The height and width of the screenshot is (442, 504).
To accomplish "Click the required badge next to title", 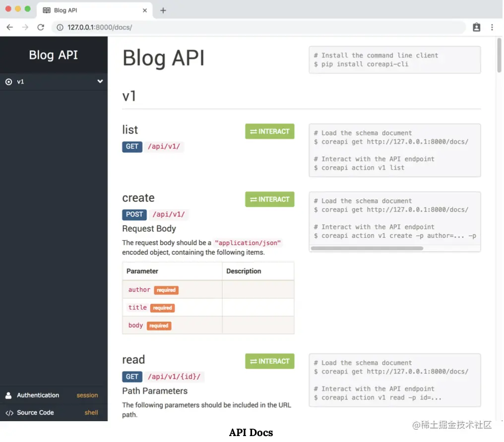I will click(x=162, y=308).
